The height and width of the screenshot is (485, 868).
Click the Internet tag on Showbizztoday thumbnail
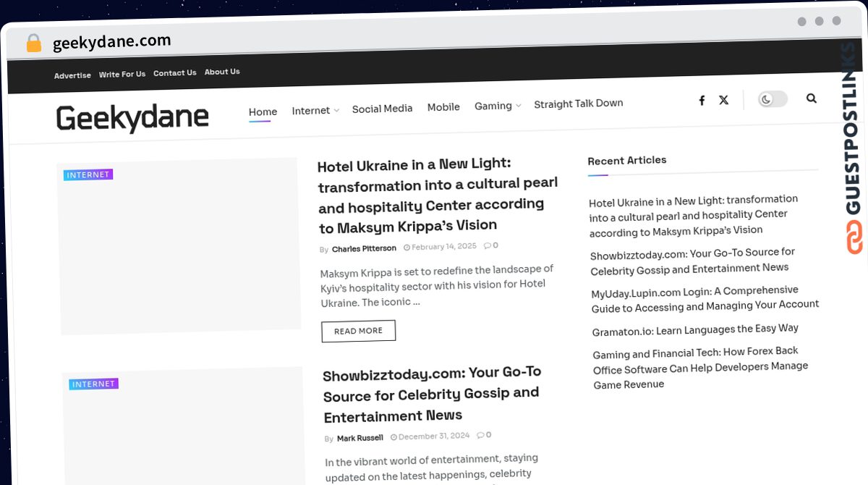(x=94, y=384)
